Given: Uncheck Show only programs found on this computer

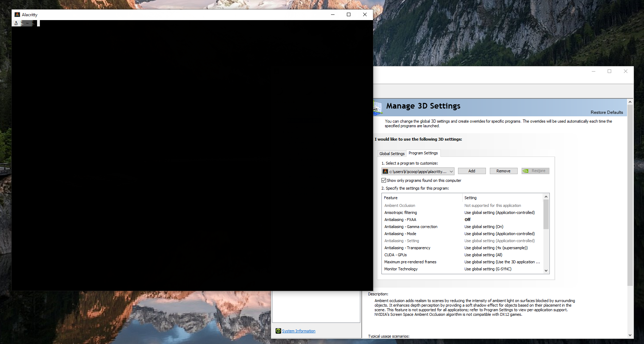Looking at the screenshot, I should pos(384,180).
